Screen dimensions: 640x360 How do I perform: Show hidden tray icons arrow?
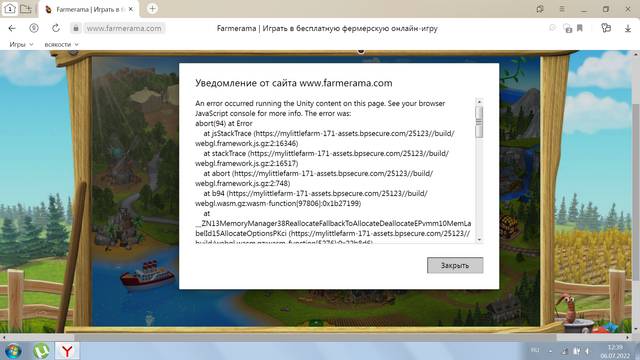click(x=550, y=351)
